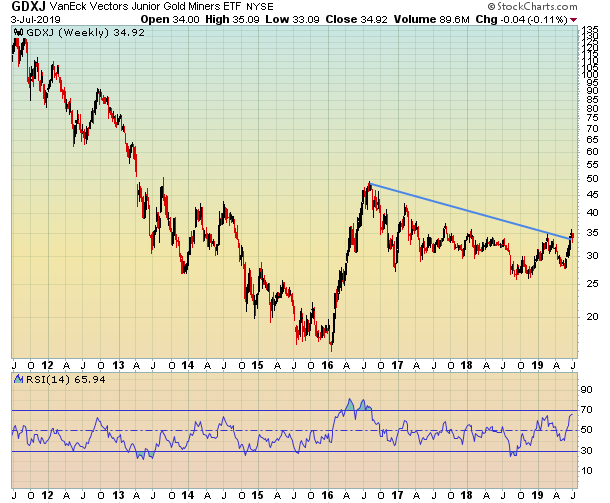
Task: Click the 45 label on the price axis
Action: (x=592, y=195)
